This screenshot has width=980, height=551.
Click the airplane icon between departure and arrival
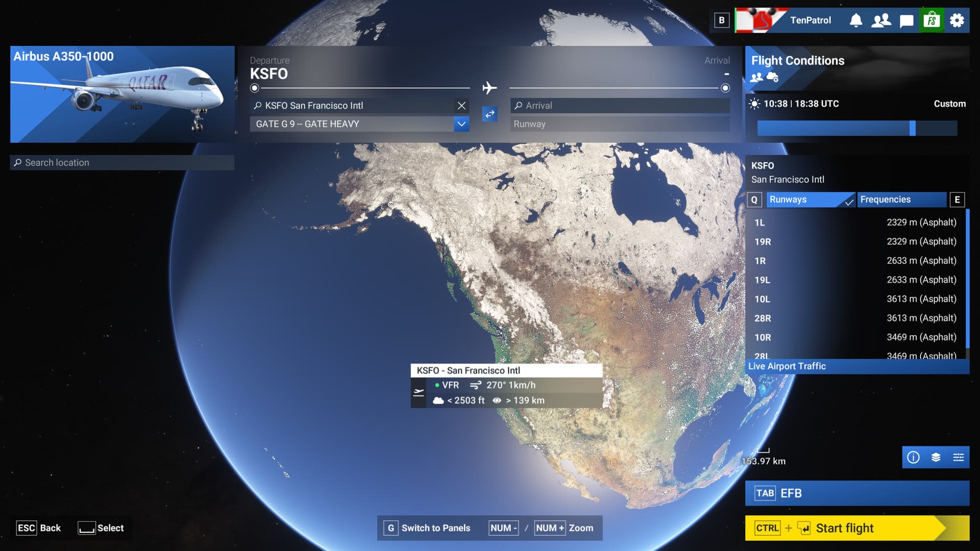(x=489, y=88)
